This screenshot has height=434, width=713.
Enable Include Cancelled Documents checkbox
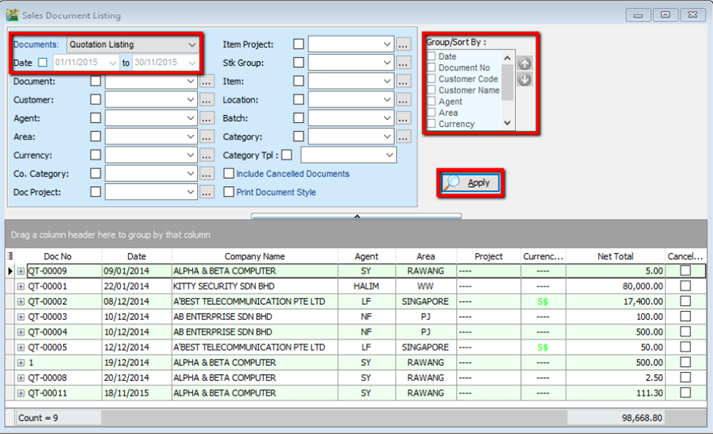click(x=229, y=174)
